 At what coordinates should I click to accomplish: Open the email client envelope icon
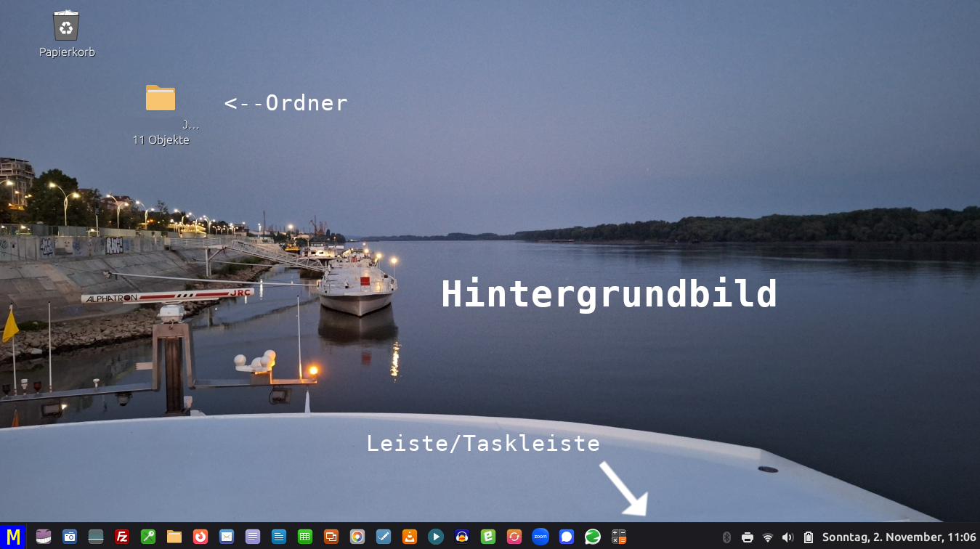227,537
